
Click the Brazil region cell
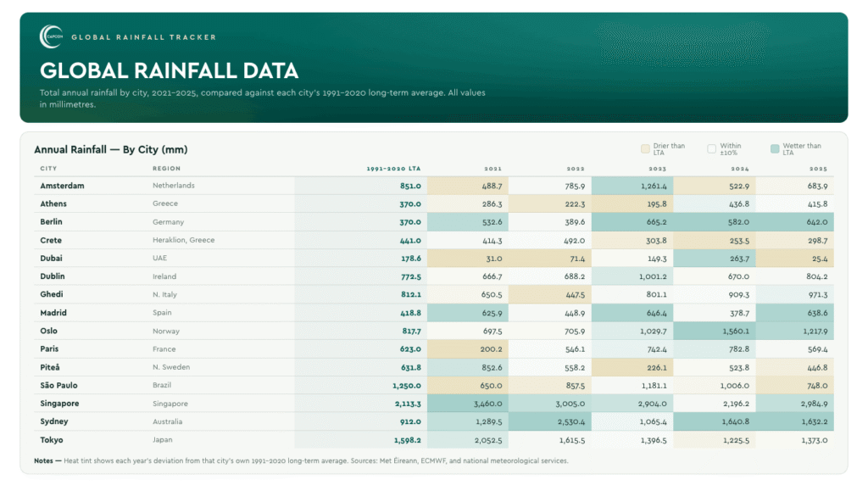(x=162, y=385)
